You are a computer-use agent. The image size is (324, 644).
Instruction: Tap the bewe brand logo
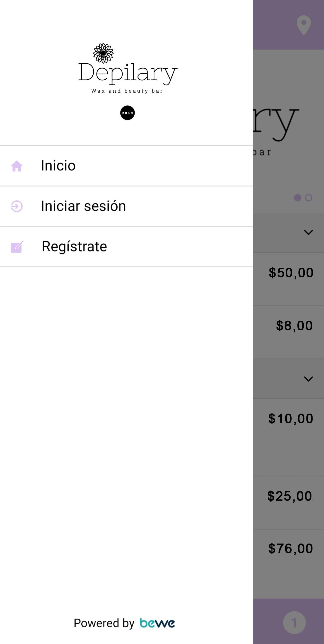157,623
